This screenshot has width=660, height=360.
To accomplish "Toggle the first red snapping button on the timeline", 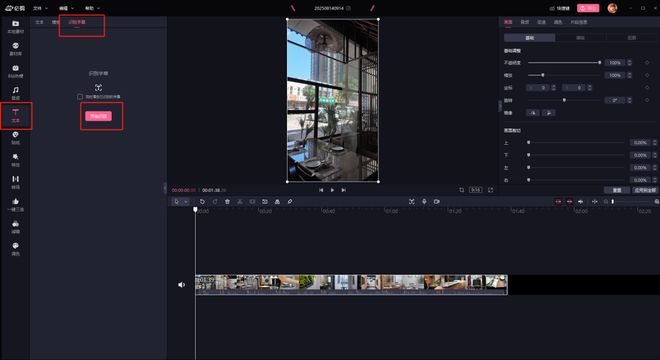I will 558,202.
